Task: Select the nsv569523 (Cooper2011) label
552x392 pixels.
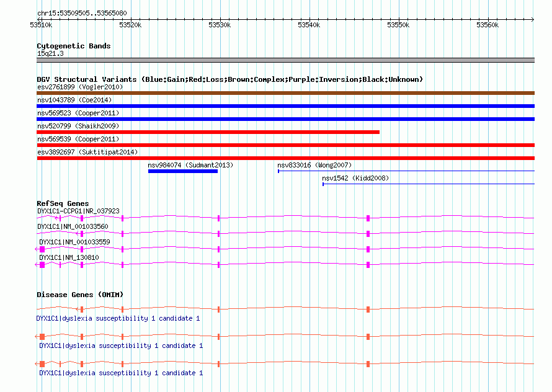Action: point(78,113)
